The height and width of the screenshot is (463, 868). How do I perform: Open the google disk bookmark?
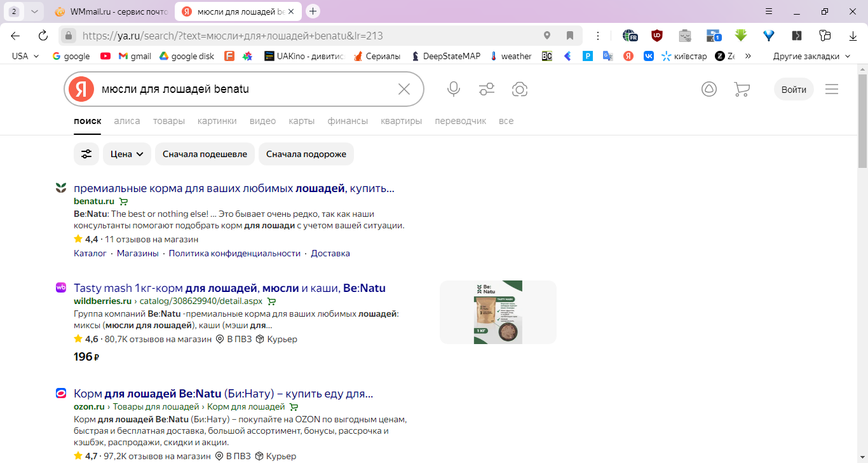click(x=186, y=56)
